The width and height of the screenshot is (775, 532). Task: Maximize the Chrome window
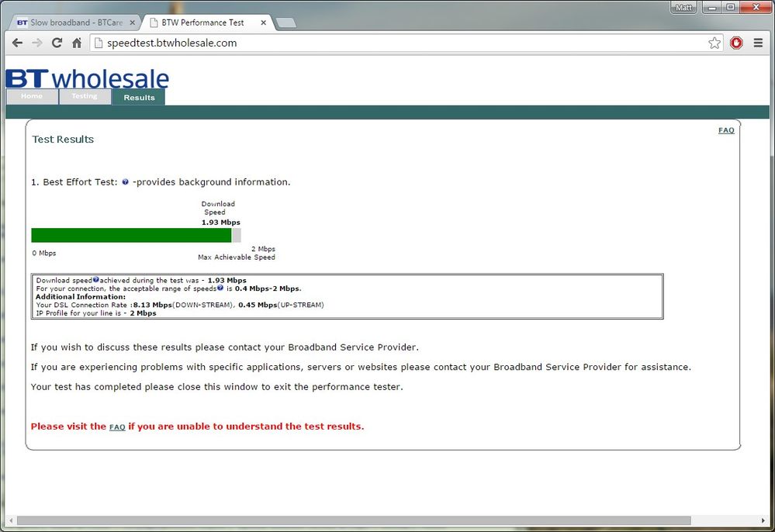pos(731,8)
